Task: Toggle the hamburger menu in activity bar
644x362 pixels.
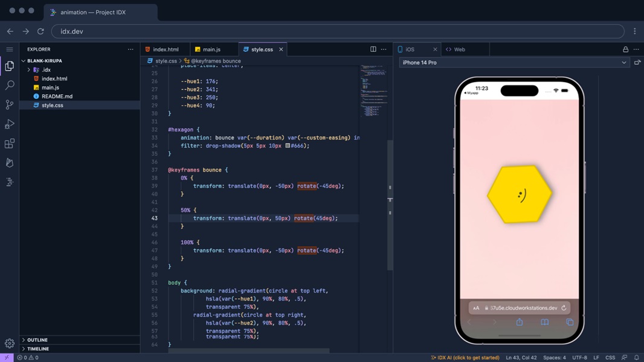Action: (10, 49)
